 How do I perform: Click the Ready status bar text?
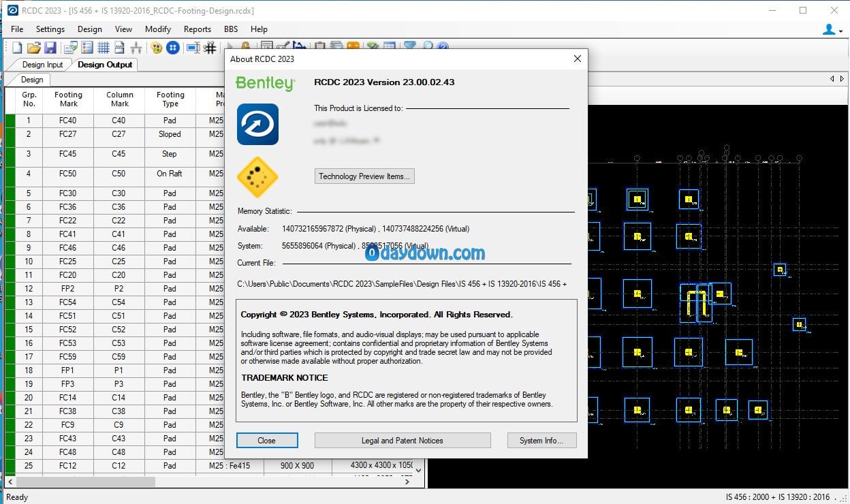click(17, 497)
